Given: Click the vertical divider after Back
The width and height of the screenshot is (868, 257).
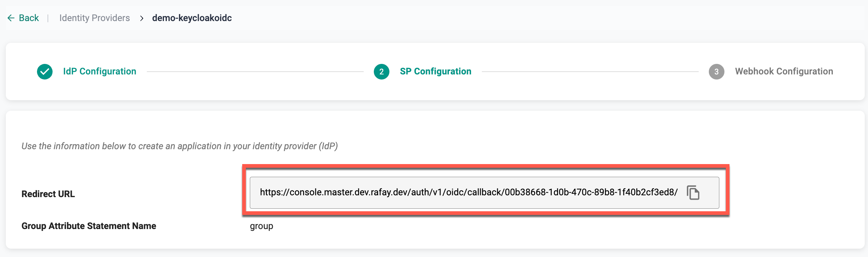Looking at the screenshot, I should (x=48, y=18).
